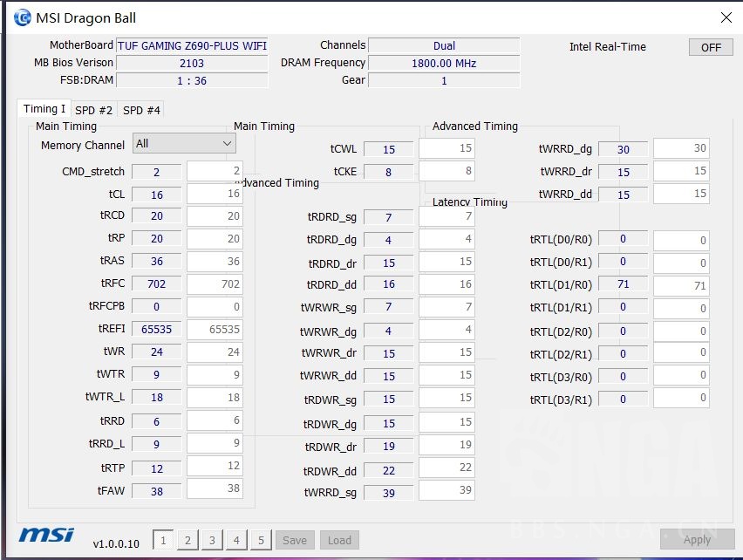The image size is (743, 560).
Task: Click the DRAM Frequency value 1800.00 MHz
Action: point(444,63)
